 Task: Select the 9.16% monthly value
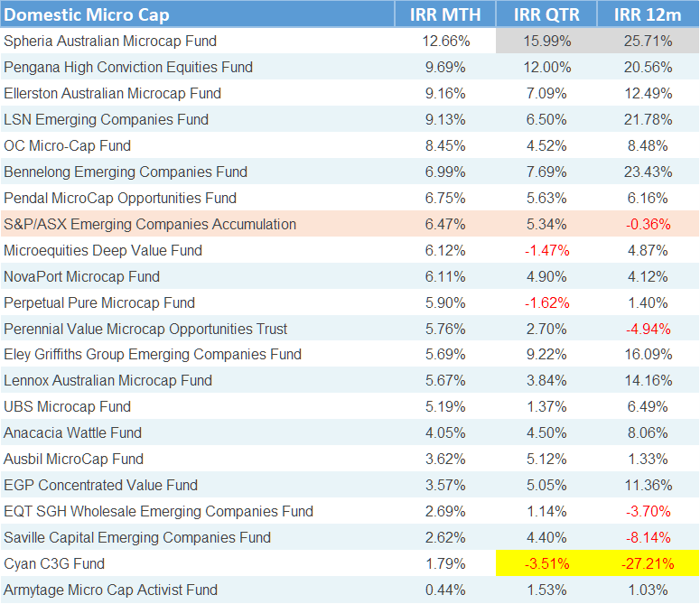(445, 93)
